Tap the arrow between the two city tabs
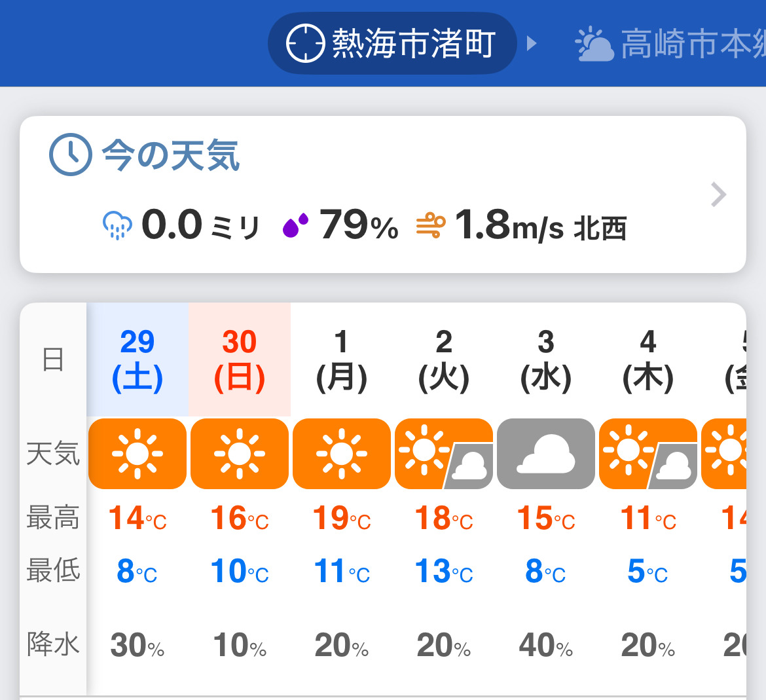The height and width of the screenshot is (700, 766). click(532, 42)
